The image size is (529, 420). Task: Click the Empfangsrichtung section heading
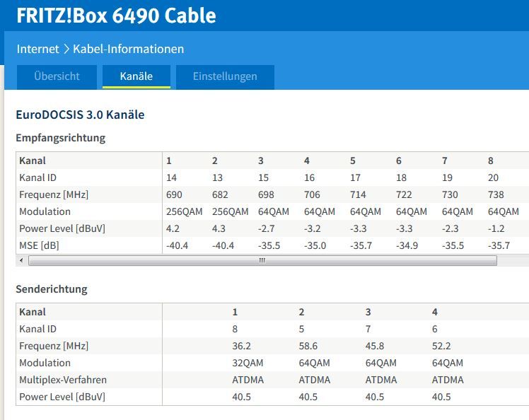[x=60, y=138]
